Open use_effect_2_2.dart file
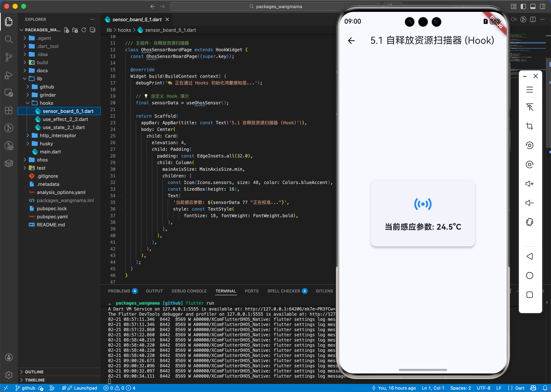Screen dimensions: 551x392 [65, 119]
